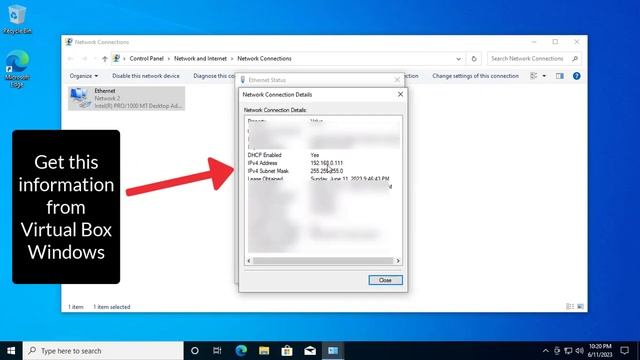Switch to details view in status bar
The image size is (640, 360).
[570, 307]
